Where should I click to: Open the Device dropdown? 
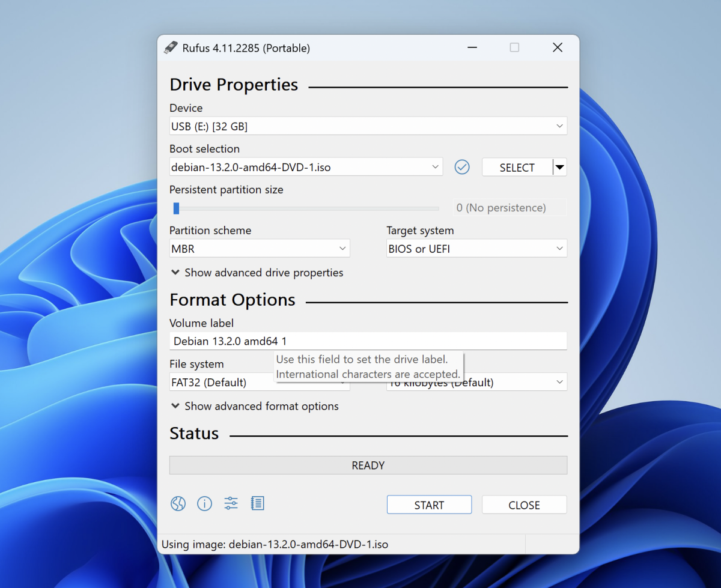pos(368,127)
